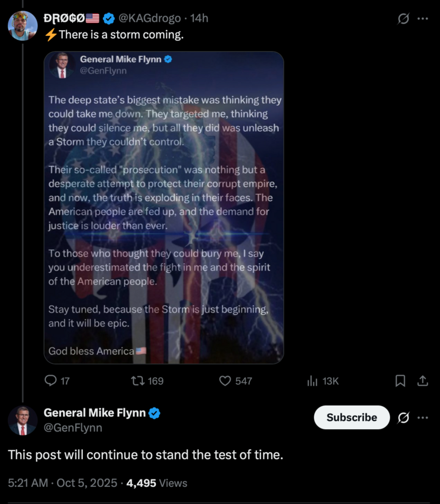Share the DROGO post
Image resolution: width=440 pixels, height=504 pixels.
point(422,381)
